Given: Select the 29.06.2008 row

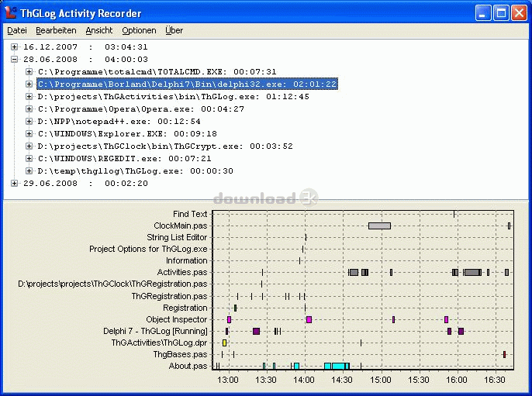Looking at the screenshot, I should tap(85, 184).
